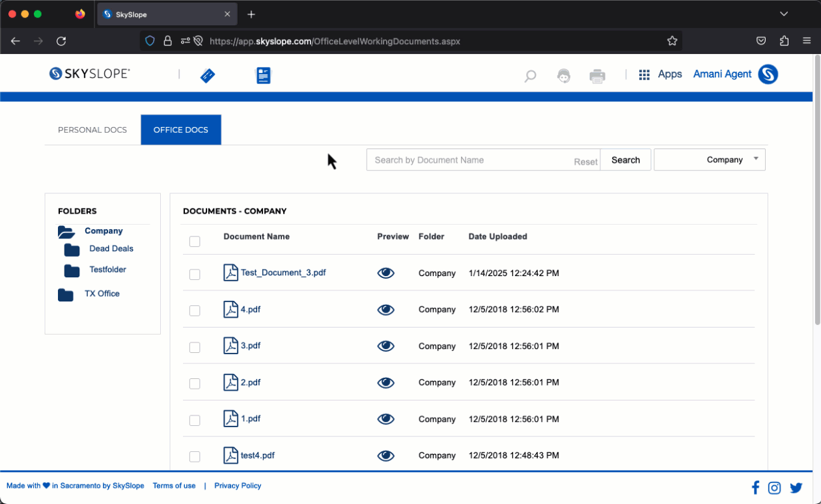Select the SkySlope browser tab
This screenshot has width=821, height=504.
tap(167, 14)
